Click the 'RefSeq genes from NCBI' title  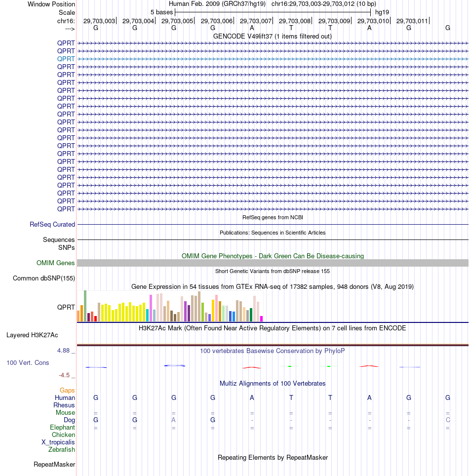(273, 217)
